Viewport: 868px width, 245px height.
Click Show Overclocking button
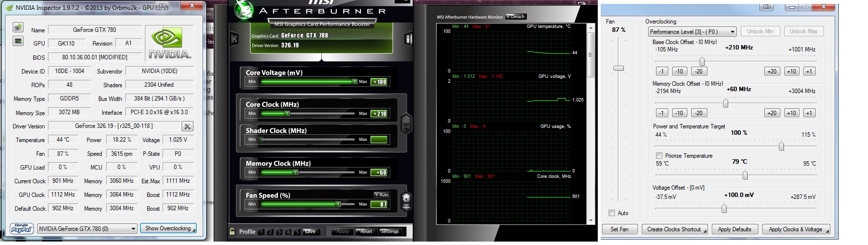[x=168, y=228]
